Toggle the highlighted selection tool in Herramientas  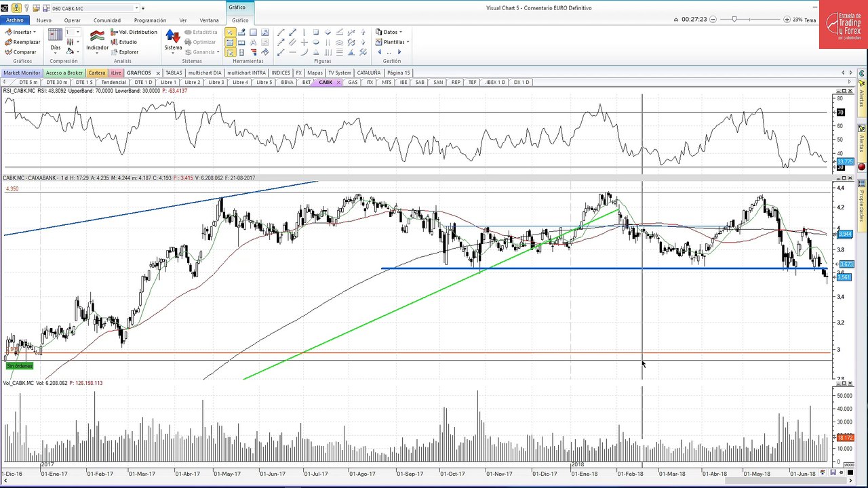click(230, 52)
